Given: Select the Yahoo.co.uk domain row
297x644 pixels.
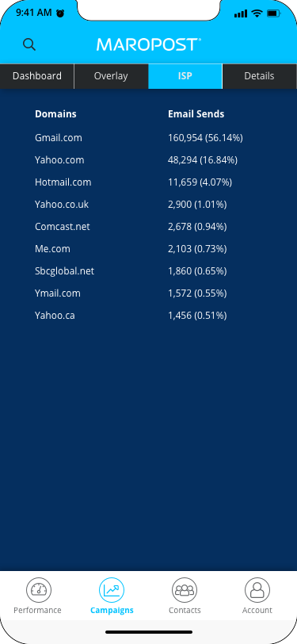Looking at the screenshot, I should pyautogui.click(x=149, y=204).
